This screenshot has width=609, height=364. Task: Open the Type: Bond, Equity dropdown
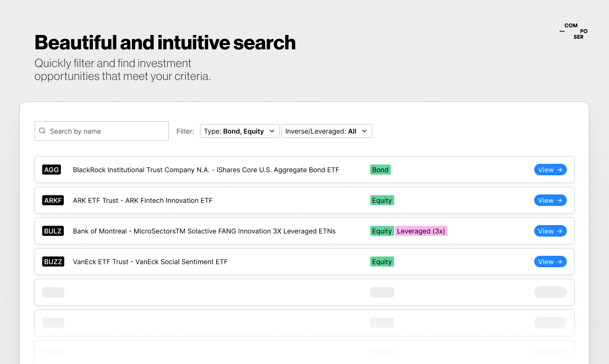pyautogui.click(x=239, y=131)
